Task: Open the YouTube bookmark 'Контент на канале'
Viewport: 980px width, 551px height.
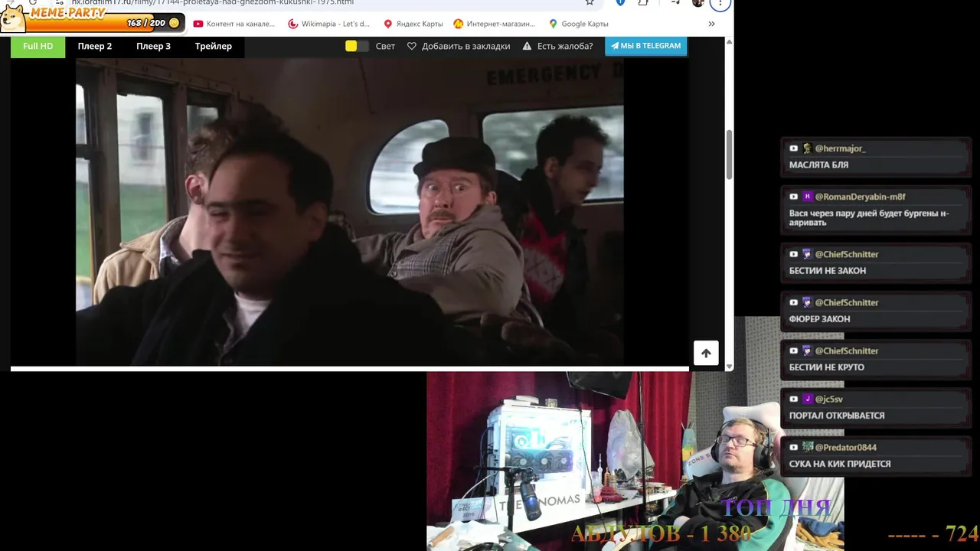Action: 234,24
